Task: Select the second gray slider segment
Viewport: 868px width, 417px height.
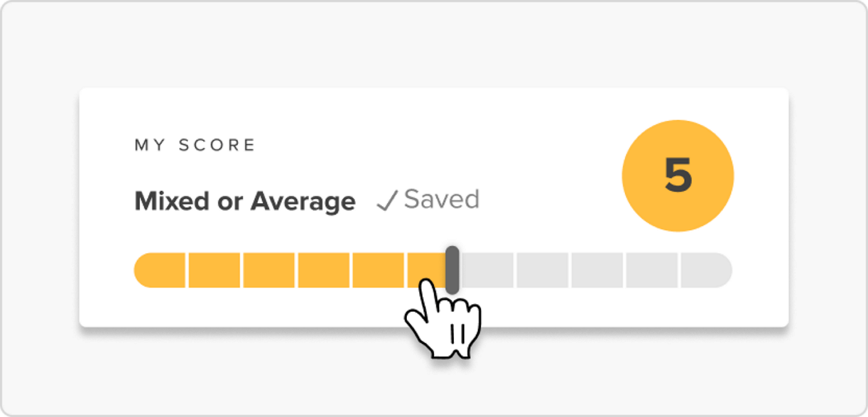Action: click(542, 271)
